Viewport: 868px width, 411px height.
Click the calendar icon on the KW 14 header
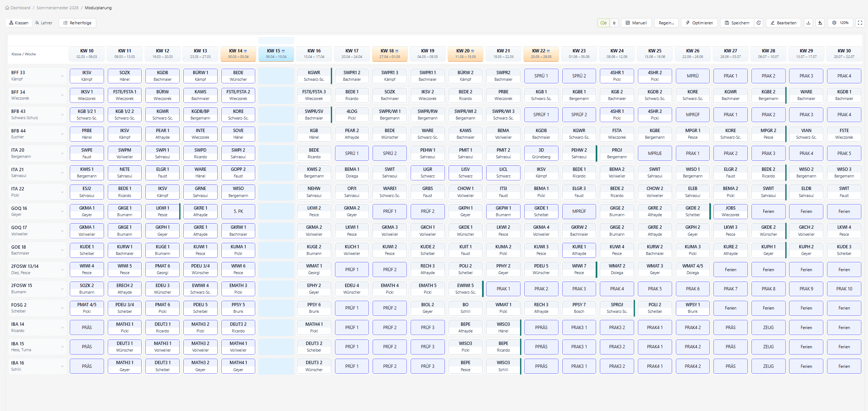click(x=245, y=51)
